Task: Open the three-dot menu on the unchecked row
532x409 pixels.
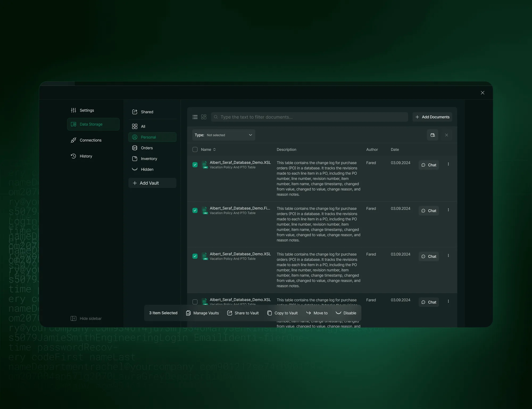Action: pos(448,301)
